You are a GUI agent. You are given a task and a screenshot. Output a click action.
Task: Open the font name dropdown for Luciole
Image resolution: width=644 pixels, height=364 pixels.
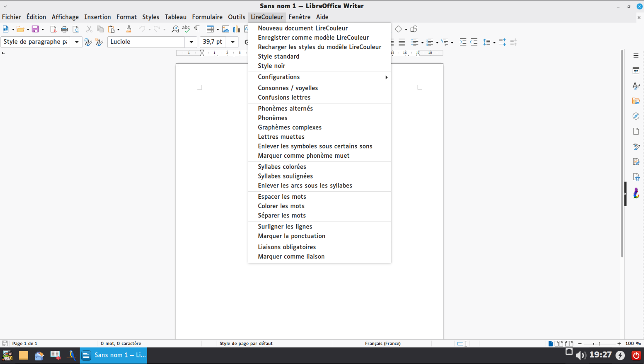coord(191,42)
